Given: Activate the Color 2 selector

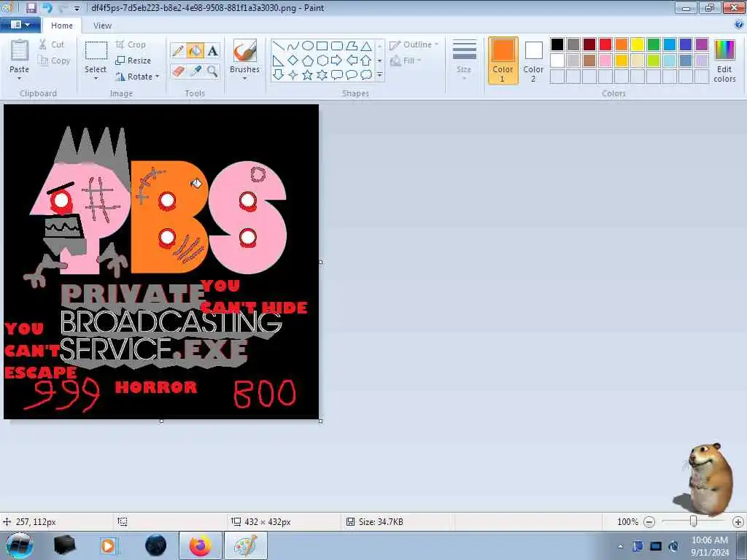Looking at the screenshot, I should click(x=533, y=61).
